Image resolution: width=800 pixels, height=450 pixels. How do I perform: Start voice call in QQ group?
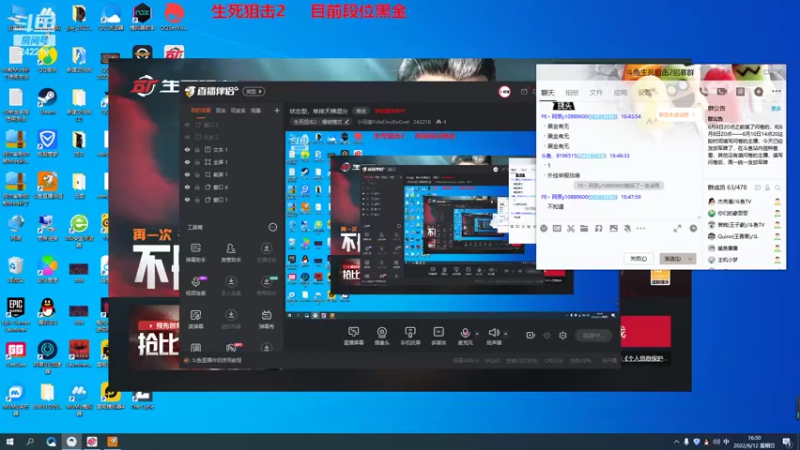coord(704,92)
